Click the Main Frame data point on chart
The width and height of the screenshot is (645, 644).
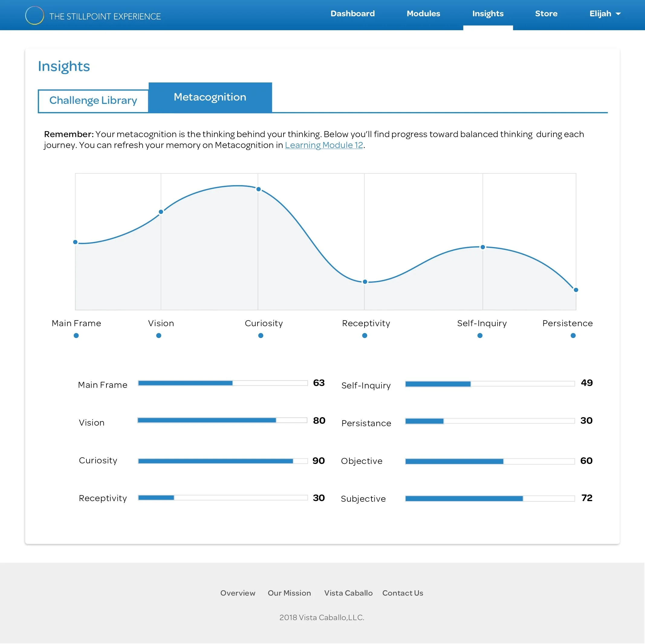click(76, 242)
